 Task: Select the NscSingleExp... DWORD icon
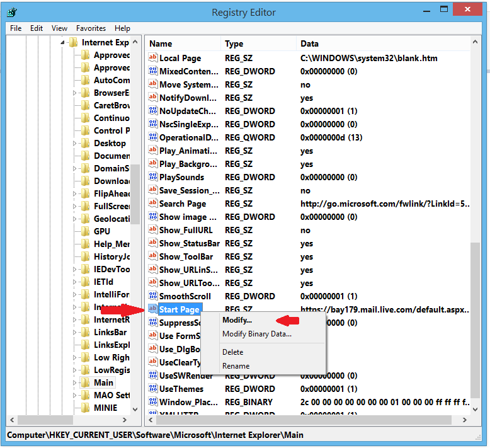(153, 123)
